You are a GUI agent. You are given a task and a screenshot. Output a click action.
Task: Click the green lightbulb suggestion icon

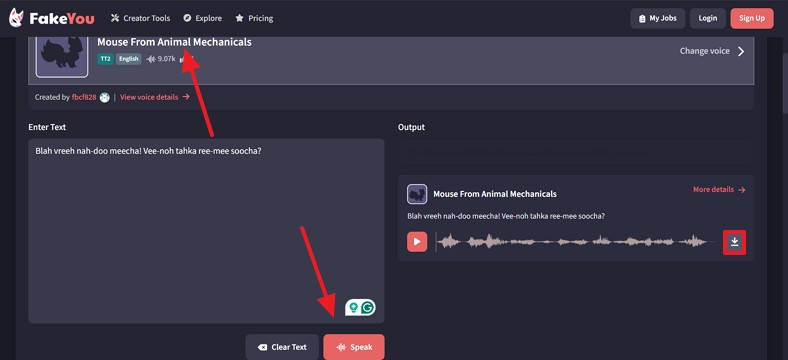click(x=354, y=307)
